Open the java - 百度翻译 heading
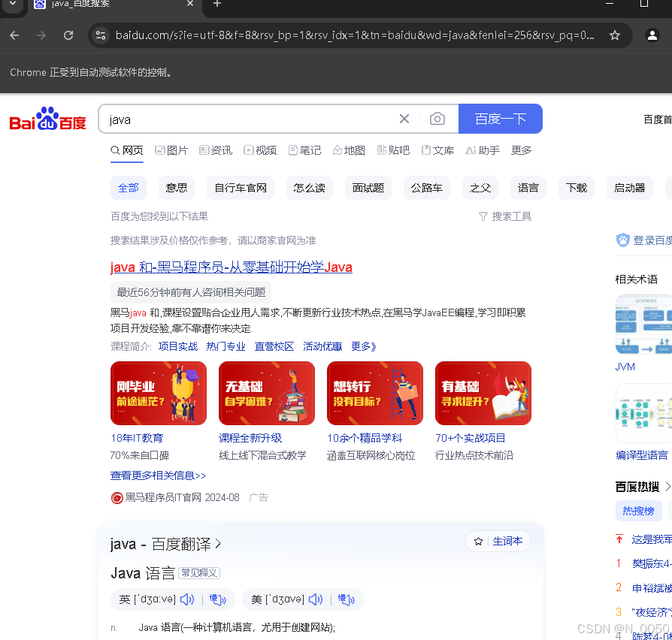Image resolution: width=672 pixels, height=640 pixels. (x=165, y=544)
